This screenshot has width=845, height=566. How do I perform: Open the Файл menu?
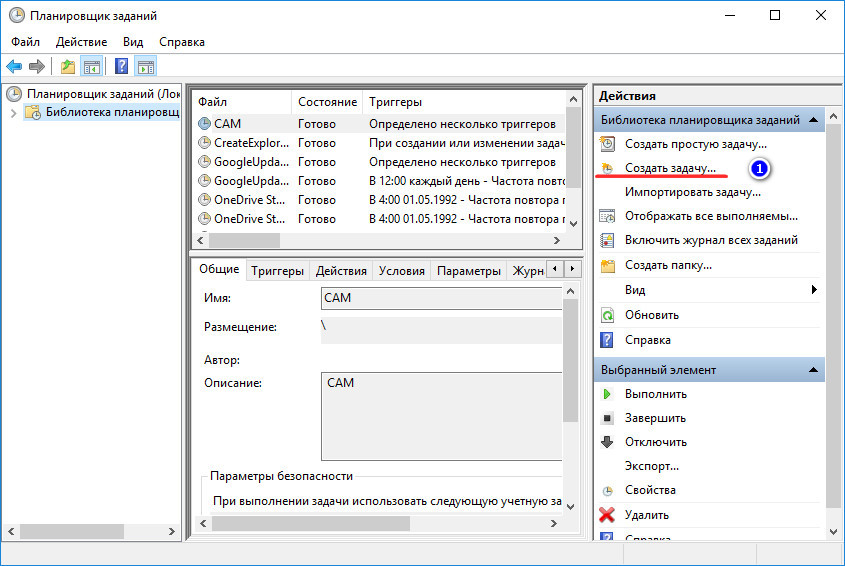[25, 42]
